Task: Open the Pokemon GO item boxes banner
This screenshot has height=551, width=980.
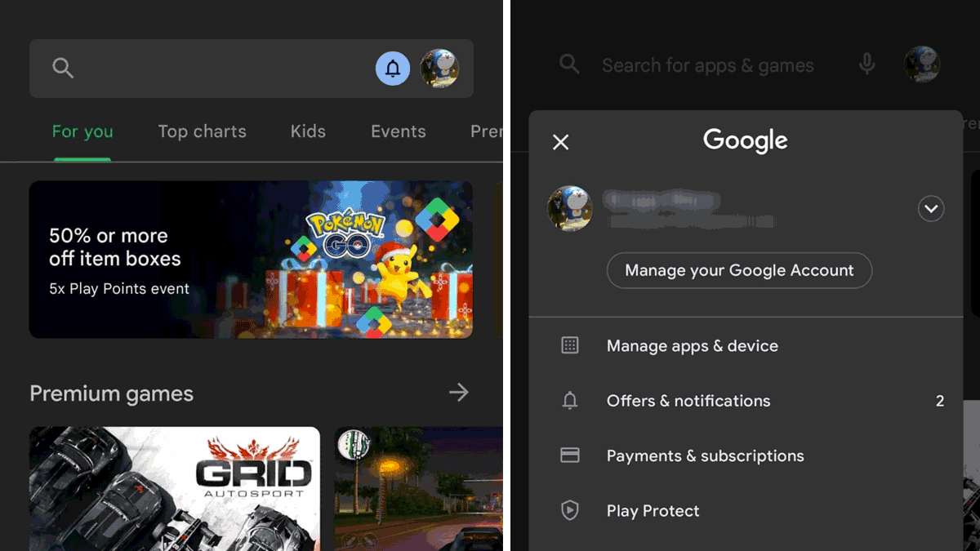Action: (x=251, y=260)
